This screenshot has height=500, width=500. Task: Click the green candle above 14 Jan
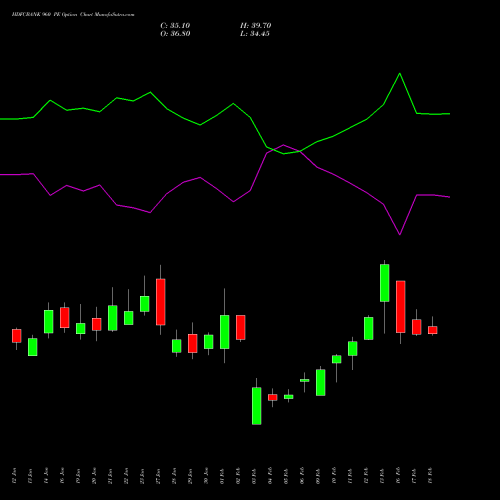49,321
